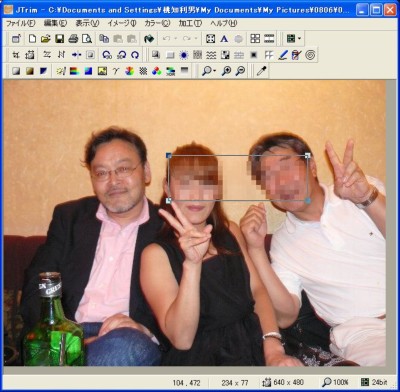
Task: Click the zoom out magnifier icon
Action: coord(240,71)
